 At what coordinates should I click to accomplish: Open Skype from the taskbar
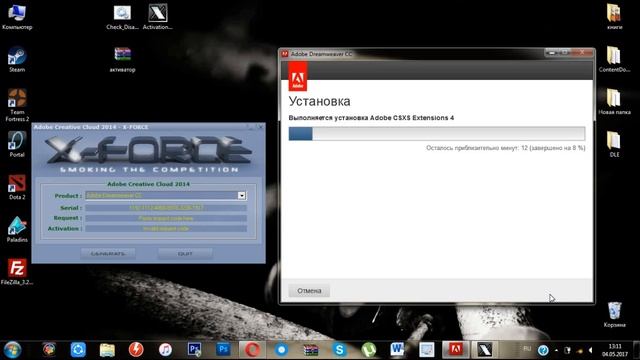point(339,350)
